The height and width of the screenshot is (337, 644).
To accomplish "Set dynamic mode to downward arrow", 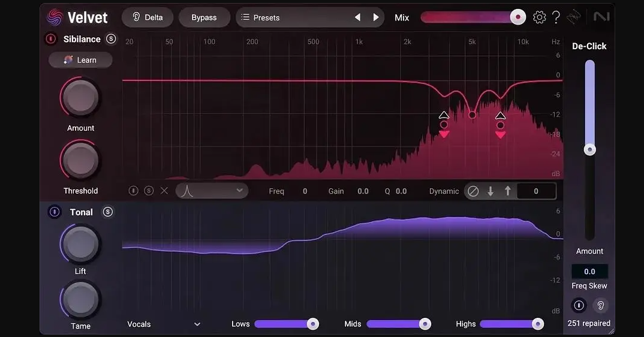I will click(490, 191).
